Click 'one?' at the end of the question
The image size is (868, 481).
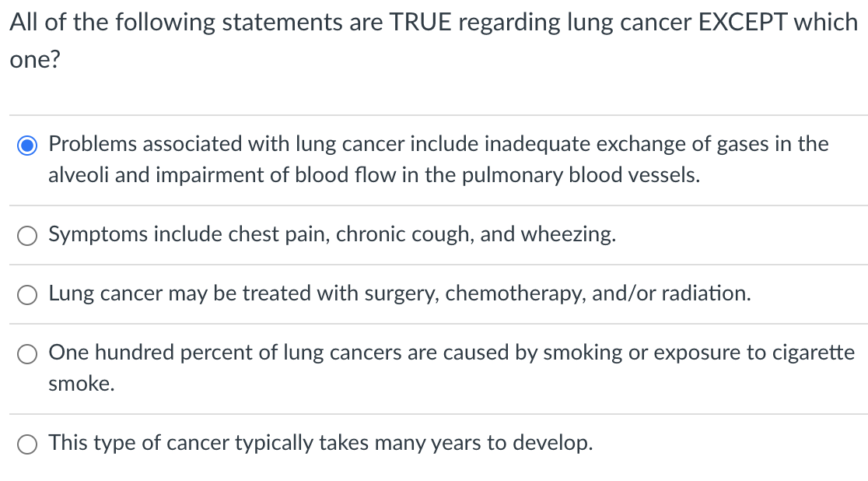tap(35, 59)
